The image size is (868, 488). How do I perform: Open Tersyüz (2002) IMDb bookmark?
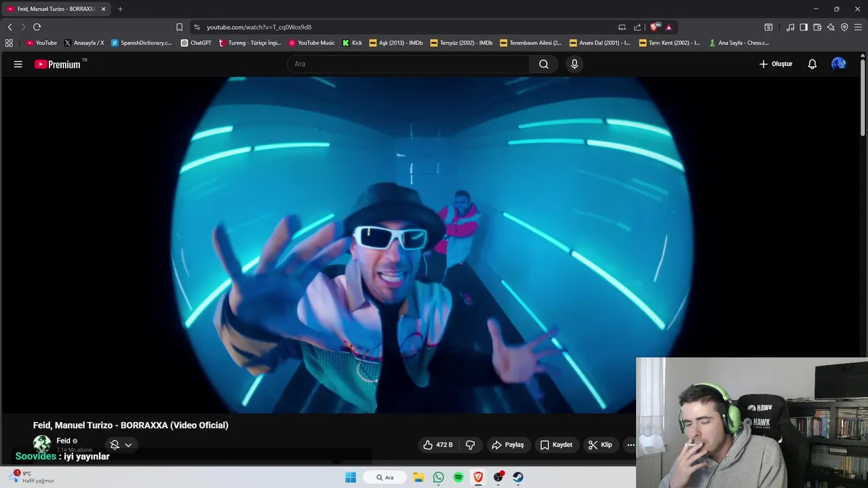[462, 43]
